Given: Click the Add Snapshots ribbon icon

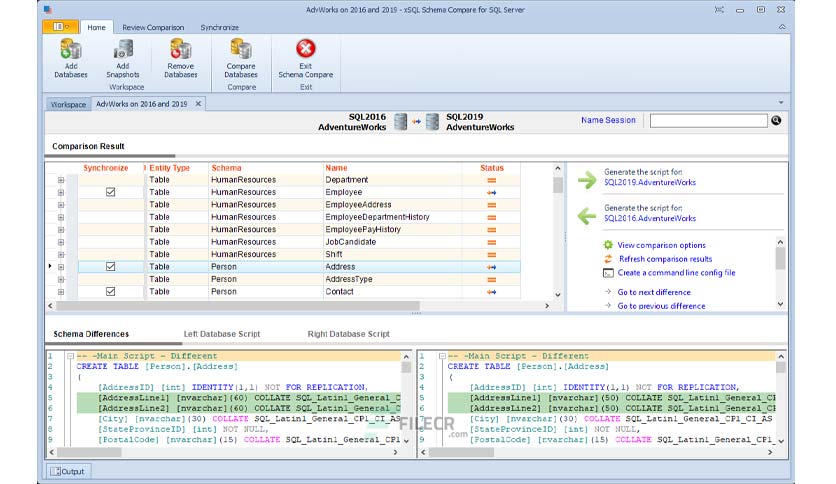Looking at the screenshot, I should tap(123, 49).
